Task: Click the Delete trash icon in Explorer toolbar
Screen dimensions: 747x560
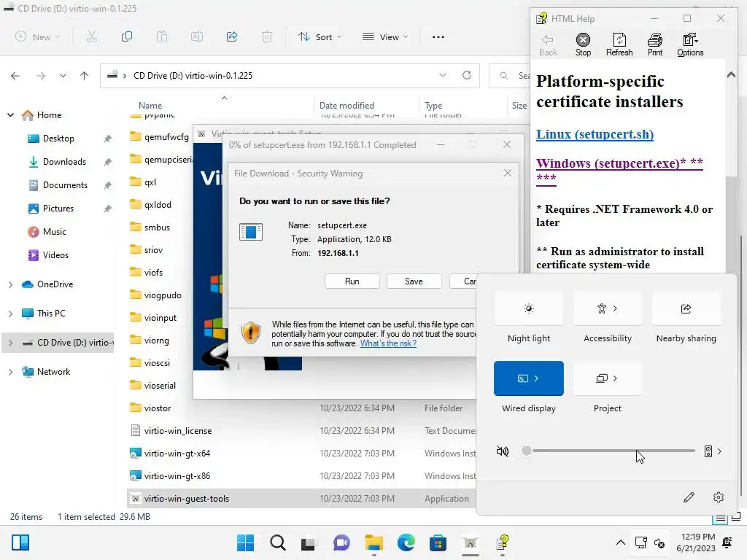Action: (267, 36)
